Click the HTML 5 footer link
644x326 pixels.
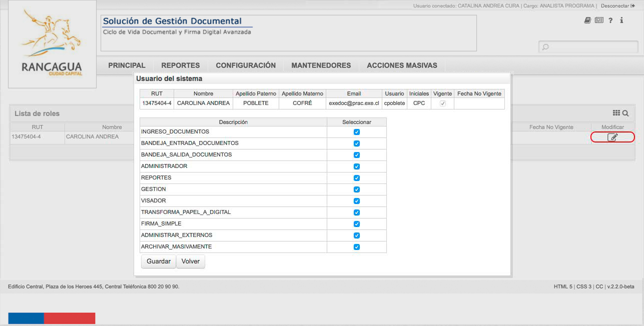[x=563, y=286]
